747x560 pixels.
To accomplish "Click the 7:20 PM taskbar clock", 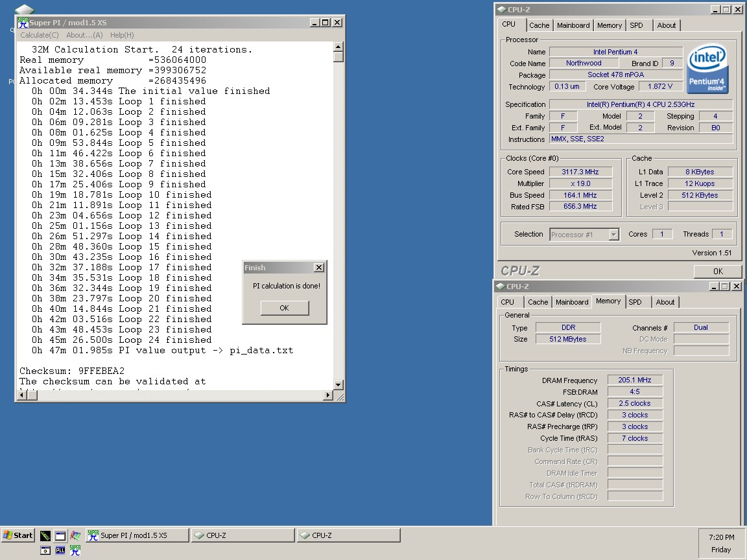I will pos(721,537).
